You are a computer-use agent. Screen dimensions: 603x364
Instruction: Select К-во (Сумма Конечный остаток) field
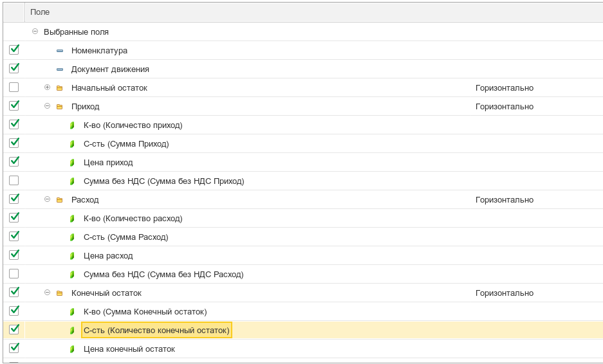tap(145, 312)
